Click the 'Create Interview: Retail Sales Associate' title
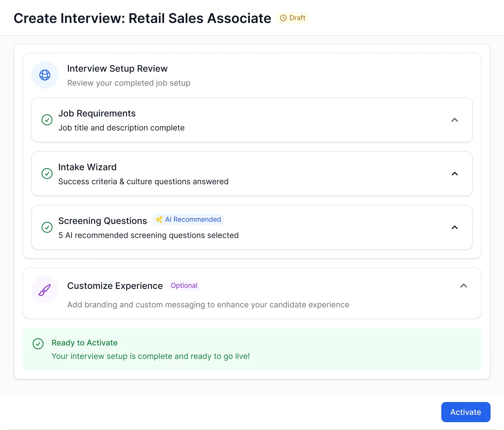This screenshot has width=504, height=430. coord(142,18)
